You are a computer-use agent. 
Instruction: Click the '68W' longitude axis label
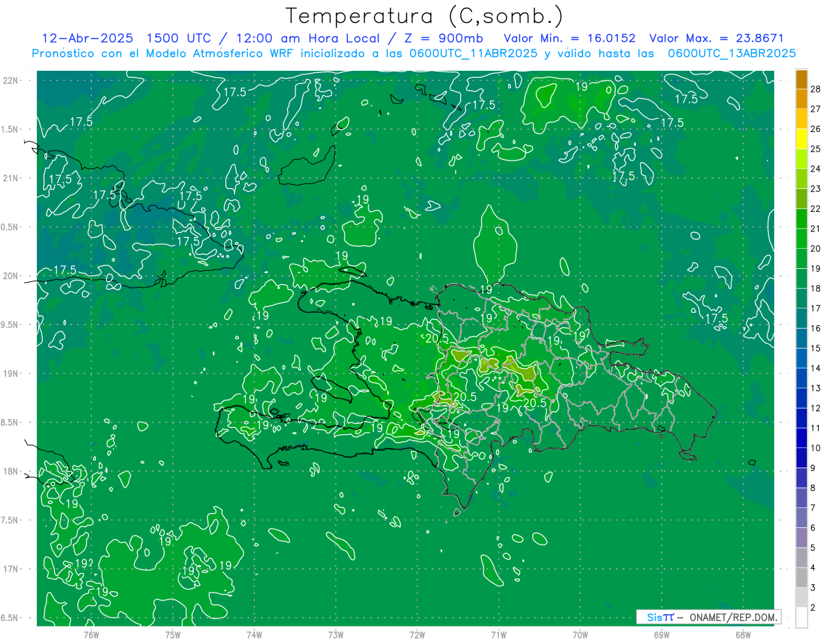click(743, 635)
